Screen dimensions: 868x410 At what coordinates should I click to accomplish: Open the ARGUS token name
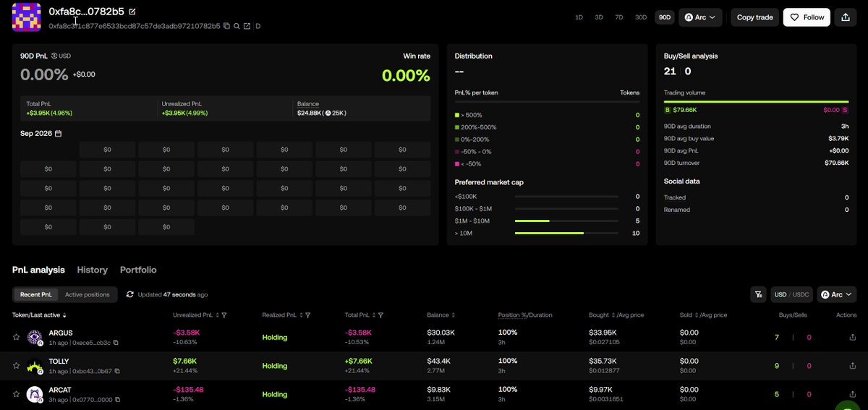(61, 333)
